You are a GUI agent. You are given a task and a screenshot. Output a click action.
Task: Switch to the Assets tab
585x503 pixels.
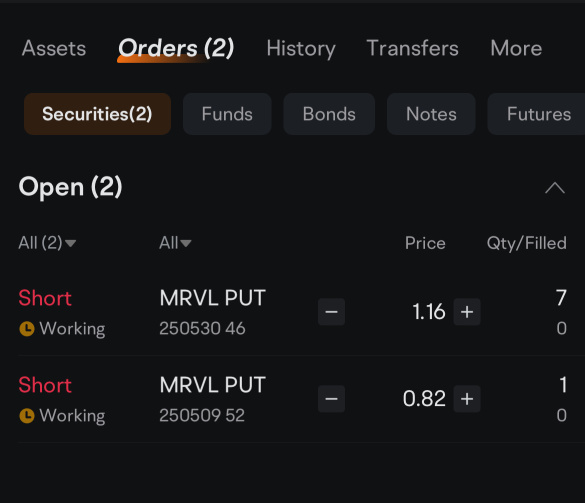coord(54,48)
